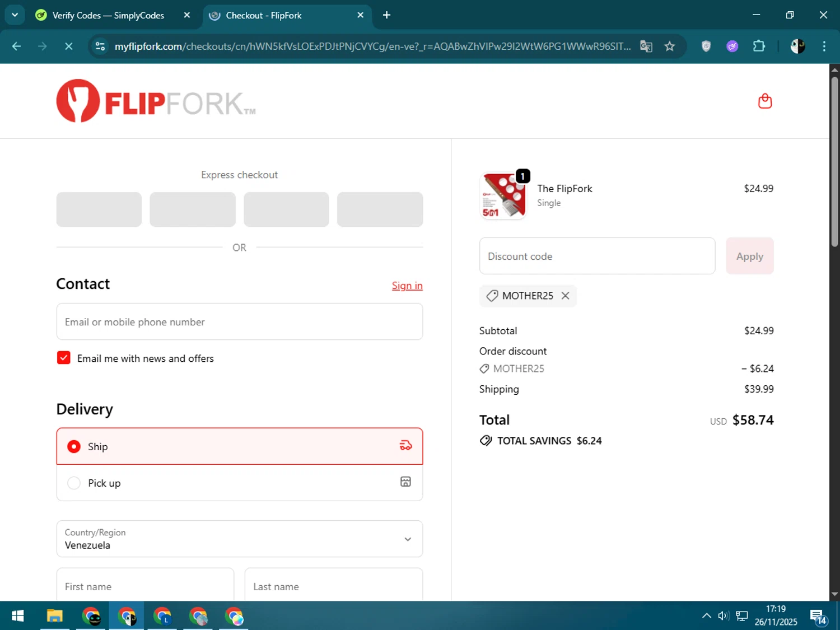This screenshot has width=840, height=630.
Task: Click the Total amount $58.74
Action: click(753, 420)
